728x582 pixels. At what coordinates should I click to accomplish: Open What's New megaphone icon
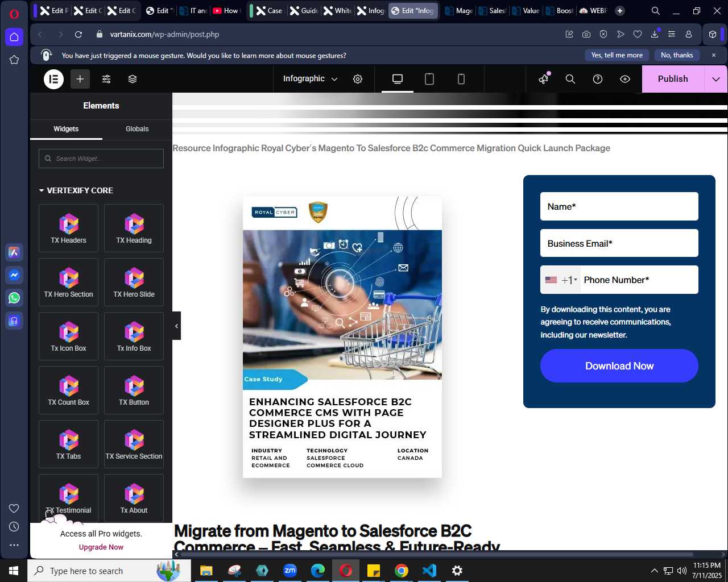pyautogui.click(x=544, y=78)
